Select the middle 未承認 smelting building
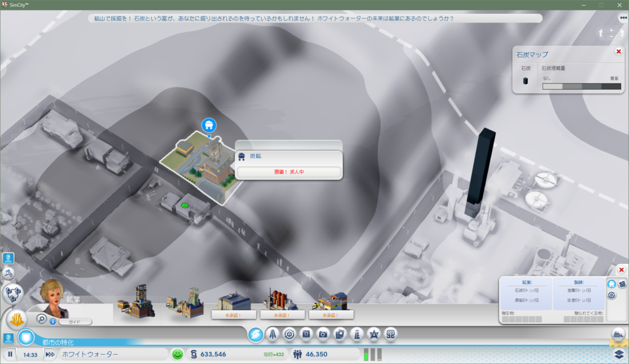This screenshot has width=629, height=364. pyautogui.click(x=282, y=304)
